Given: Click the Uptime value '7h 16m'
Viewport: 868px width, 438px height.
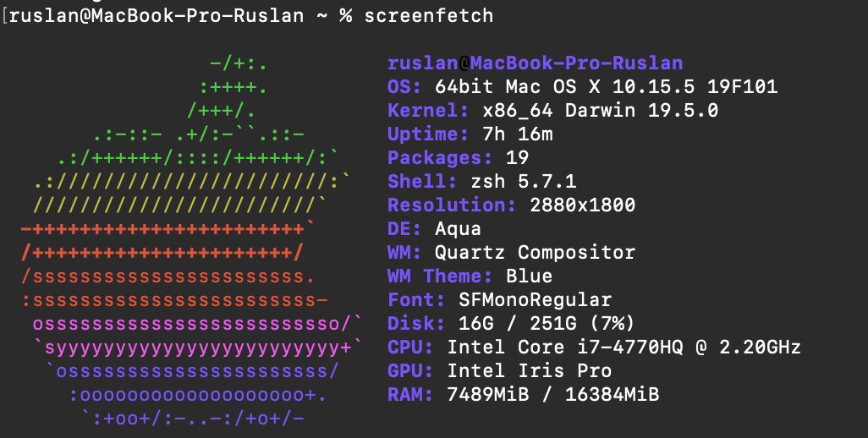Looking at the screenshot, I should [518, 134].
